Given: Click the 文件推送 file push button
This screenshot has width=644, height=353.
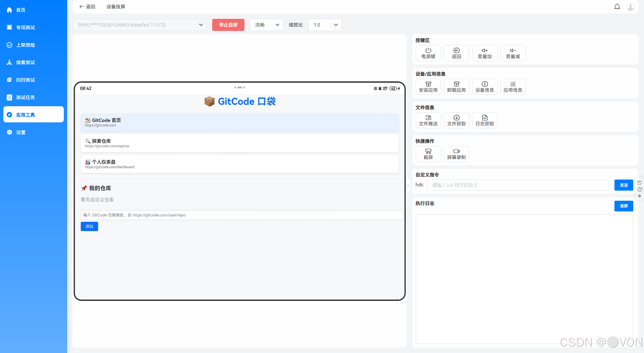Looking at the screenshot, I should (x=428, y=120).
